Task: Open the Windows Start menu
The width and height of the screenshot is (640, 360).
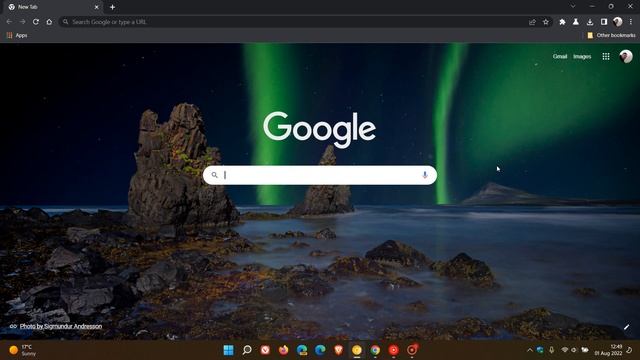Action: 229,350
